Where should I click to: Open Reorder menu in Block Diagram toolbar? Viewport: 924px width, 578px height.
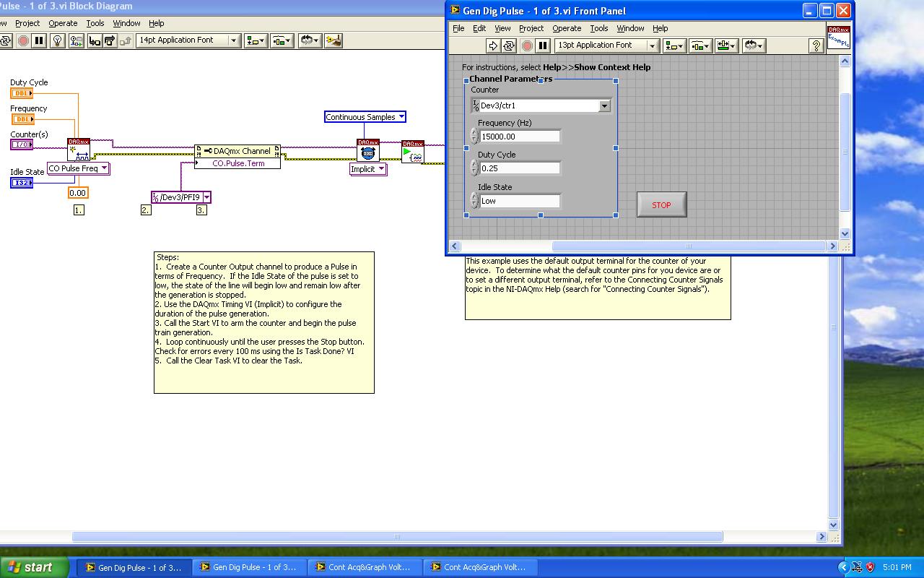(310, 40)
